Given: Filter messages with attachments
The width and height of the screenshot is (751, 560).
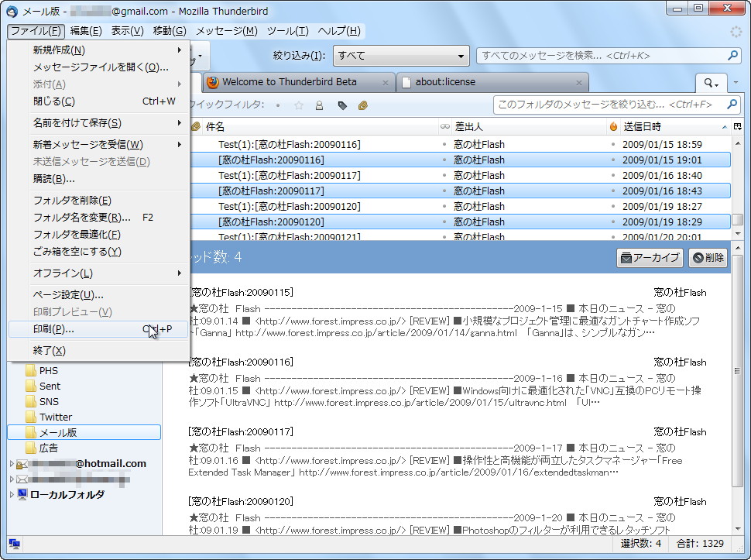Looking at the screenshot, I should 362,105.
